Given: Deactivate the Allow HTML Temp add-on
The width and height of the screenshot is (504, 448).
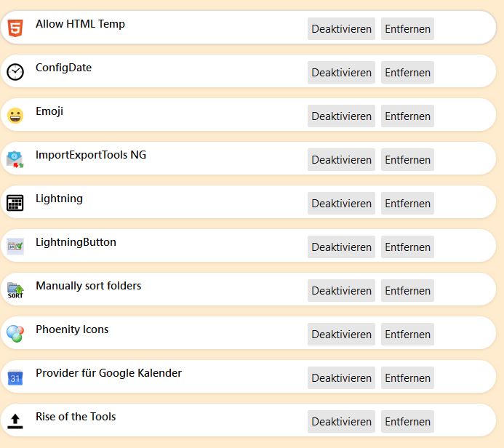Looking at the screenshot, I should point(341,29).
